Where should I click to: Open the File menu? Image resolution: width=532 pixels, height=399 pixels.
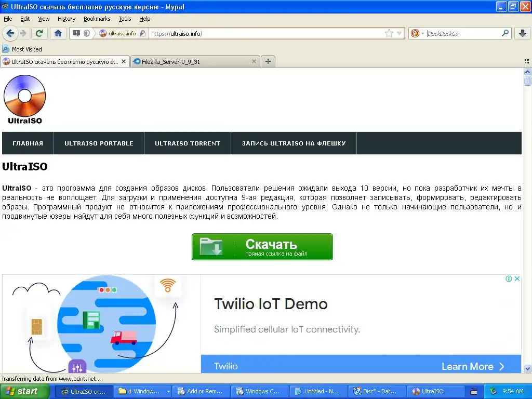(8, 19)
